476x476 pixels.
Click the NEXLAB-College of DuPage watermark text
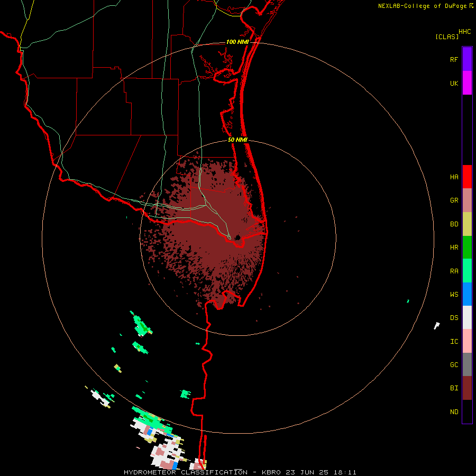(x=423, y=6)
